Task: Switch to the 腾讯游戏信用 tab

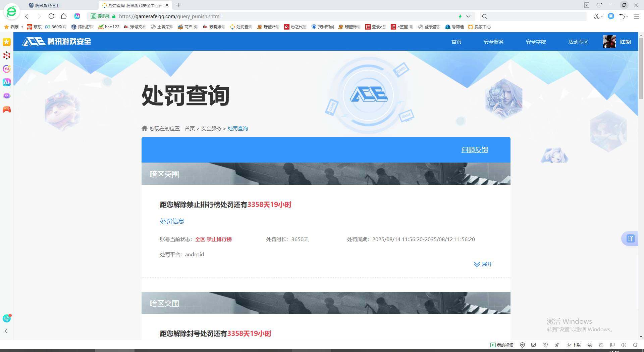Action: [x=47, y=5]
